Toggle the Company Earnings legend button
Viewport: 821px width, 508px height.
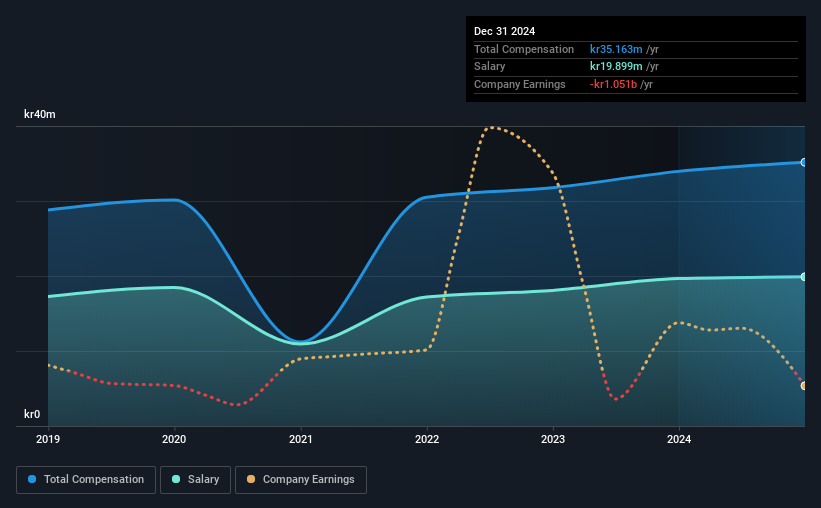301,480
